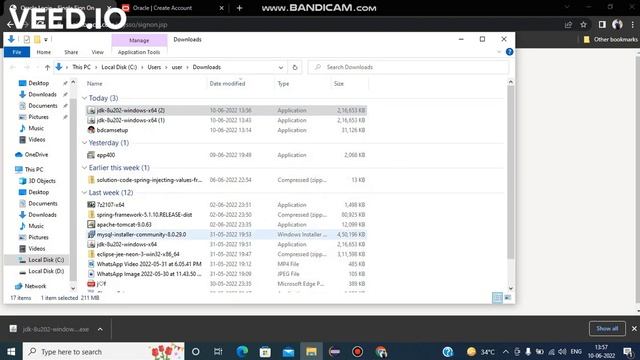Close the Chrome downloads bar
The image size is (640, 360).
click(x=634, y=329)
